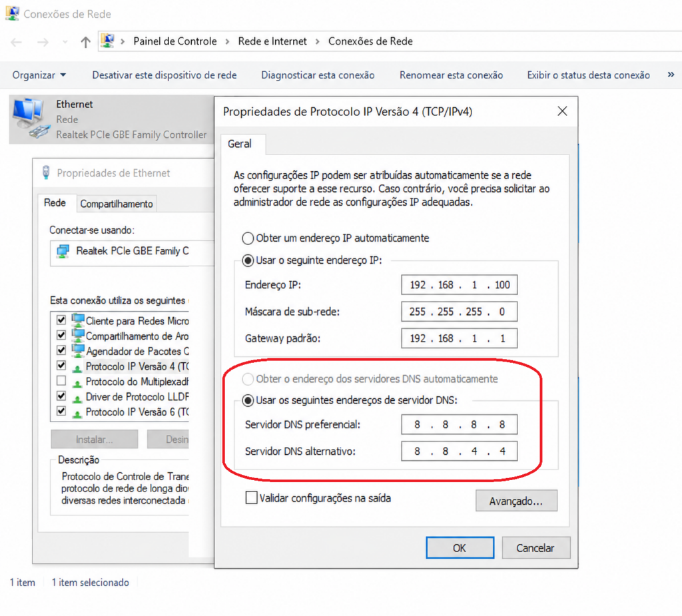682x616 pixels.
Task: Expand chevron after Rede e Internet
Action: click(318, 41)
